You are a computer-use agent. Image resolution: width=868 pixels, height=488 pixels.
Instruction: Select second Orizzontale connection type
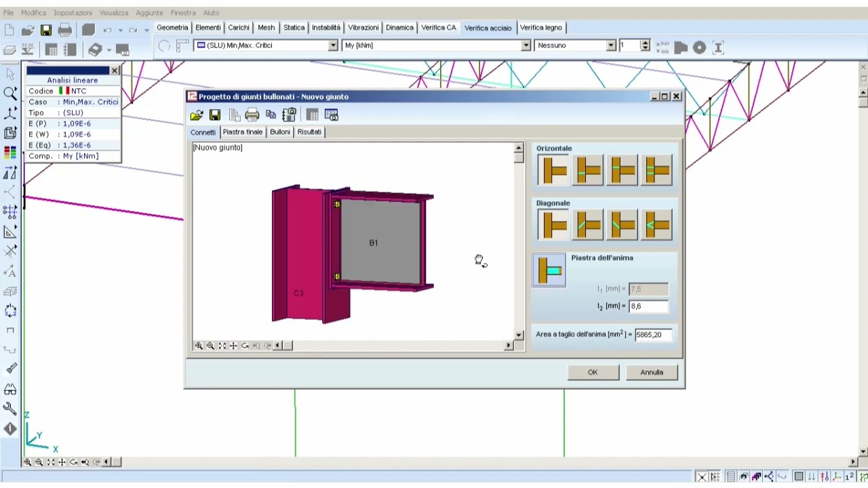(588, 170)
